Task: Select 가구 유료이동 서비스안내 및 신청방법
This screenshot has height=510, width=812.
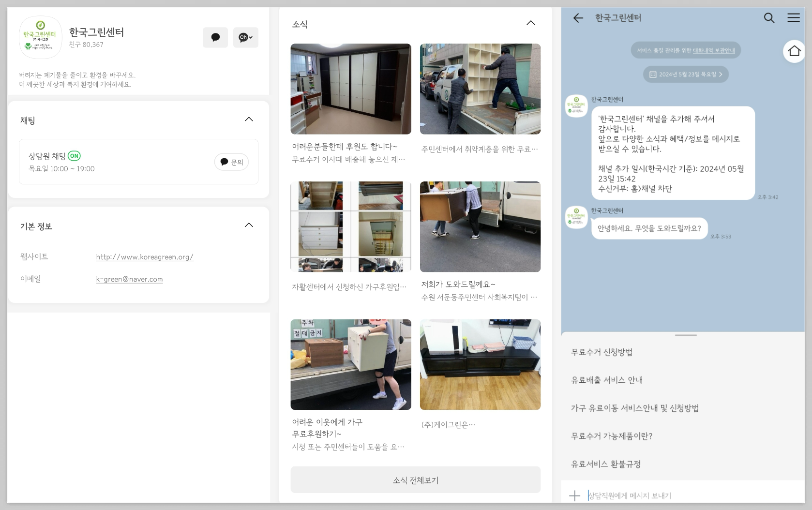Action: tap(635, 408)
